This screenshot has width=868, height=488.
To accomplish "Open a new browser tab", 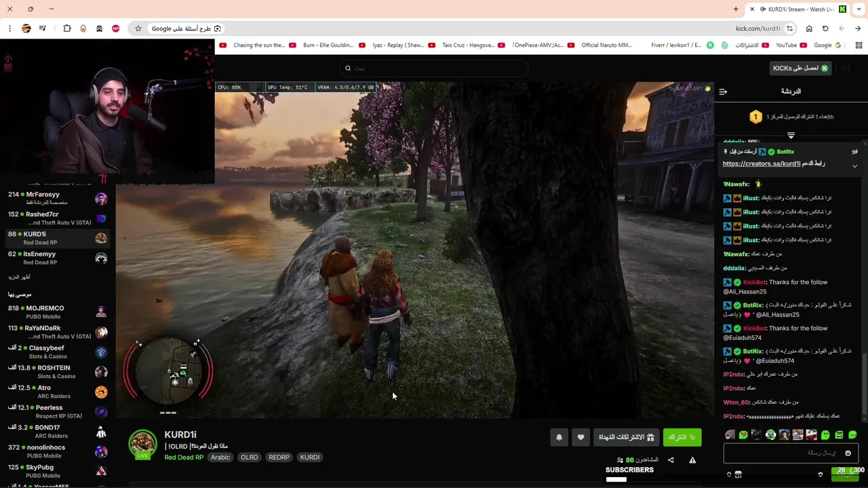I will pos(736,9).
